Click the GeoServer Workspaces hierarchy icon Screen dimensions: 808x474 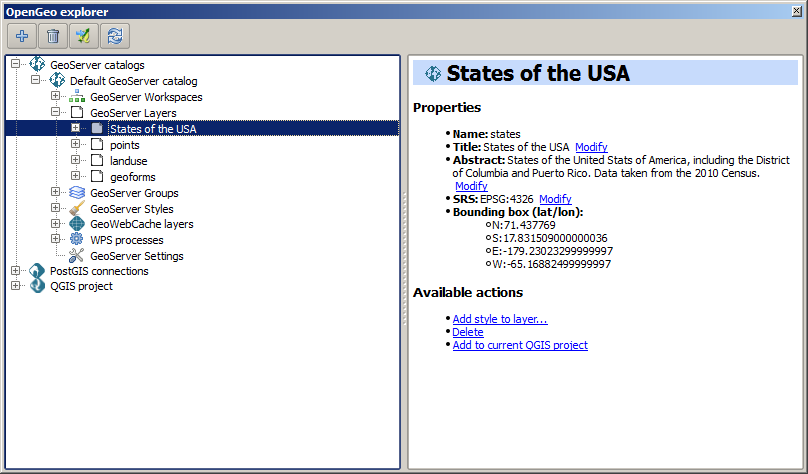click(x=77, y=97)
